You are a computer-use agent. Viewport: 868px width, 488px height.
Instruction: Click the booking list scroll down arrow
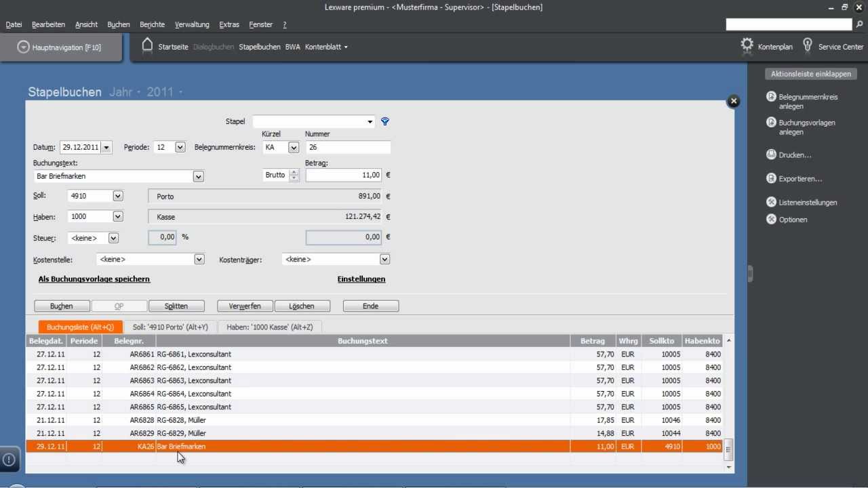click(x=729, y=467)
